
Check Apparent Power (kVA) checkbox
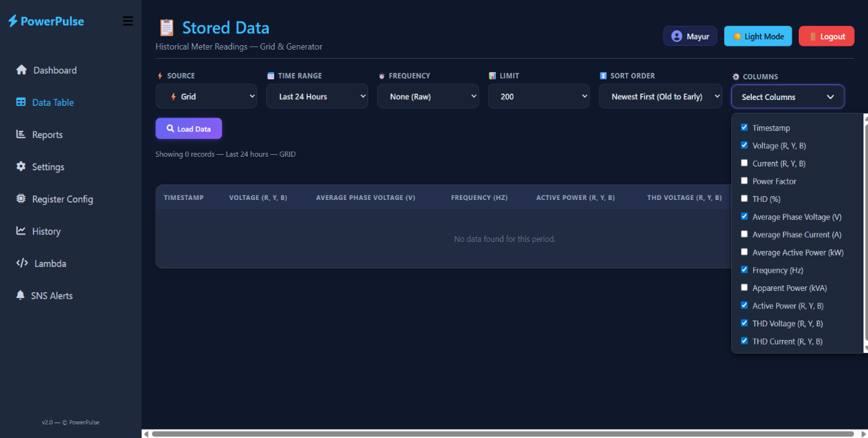[744, 288]
